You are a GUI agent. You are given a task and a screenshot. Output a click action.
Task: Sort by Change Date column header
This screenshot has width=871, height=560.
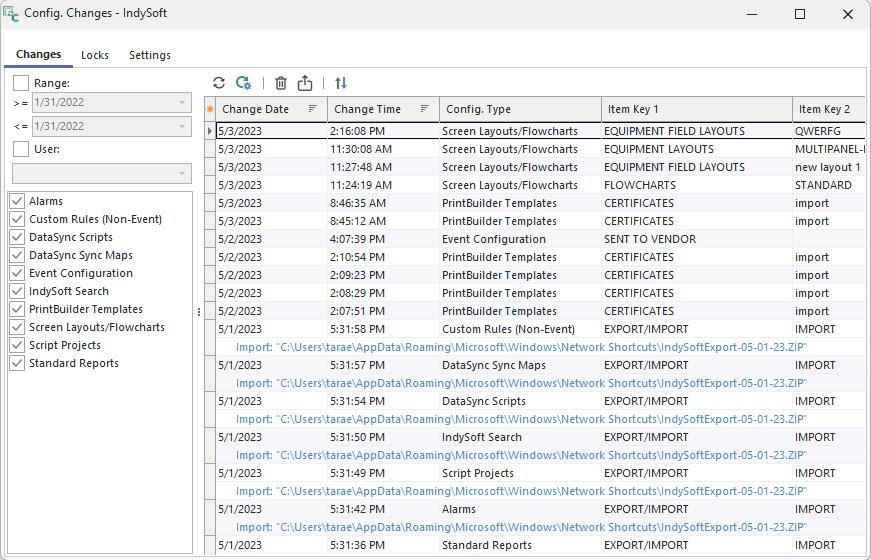point(271,109)
